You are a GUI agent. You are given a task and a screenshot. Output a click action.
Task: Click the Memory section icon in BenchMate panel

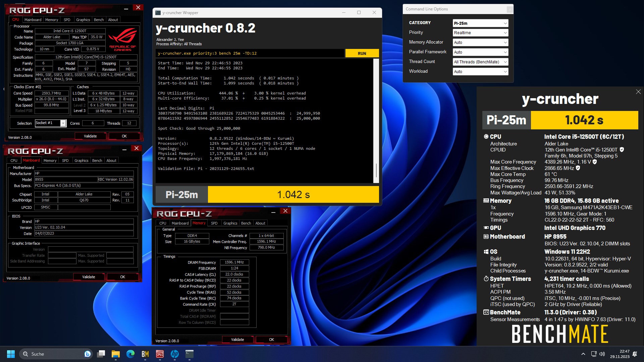click(486, 201)
